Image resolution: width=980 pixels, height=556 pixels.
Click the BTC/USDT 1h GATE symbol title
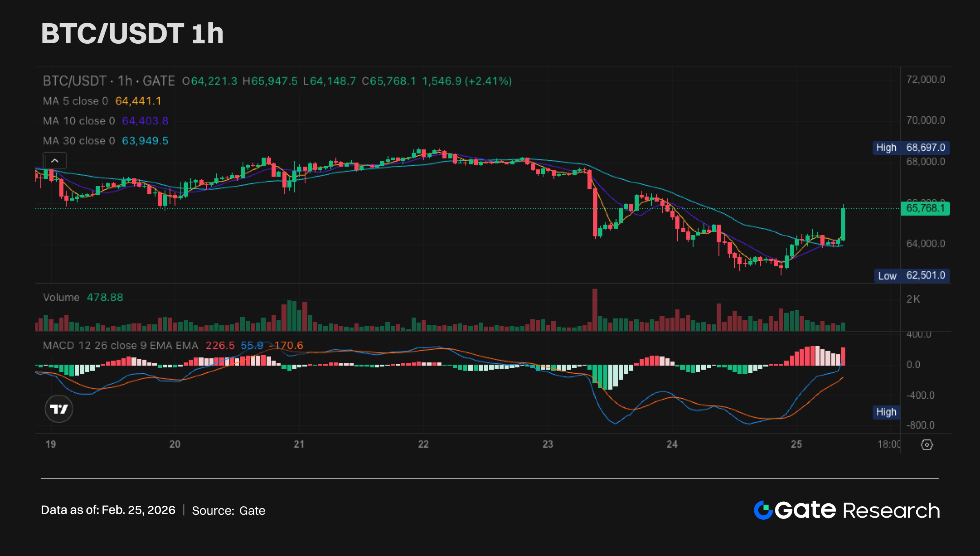tap(109, 81)
